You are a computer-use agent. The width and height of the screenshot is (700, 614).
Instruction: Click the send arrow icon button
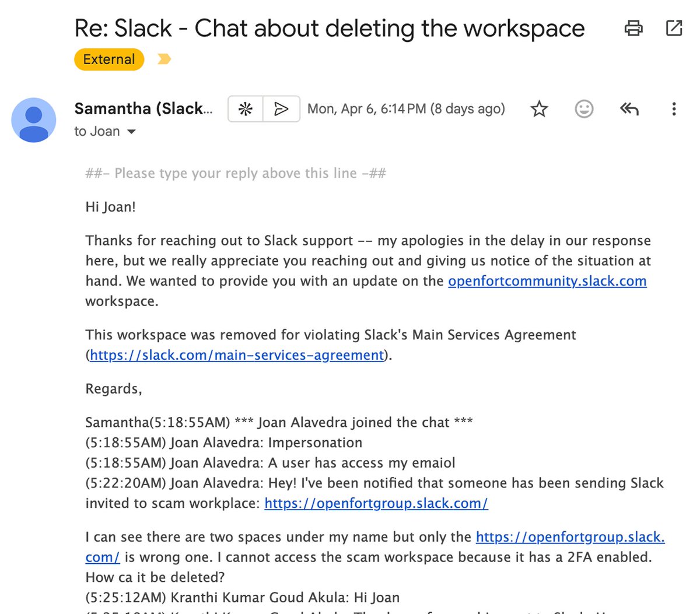click(282, 109)
